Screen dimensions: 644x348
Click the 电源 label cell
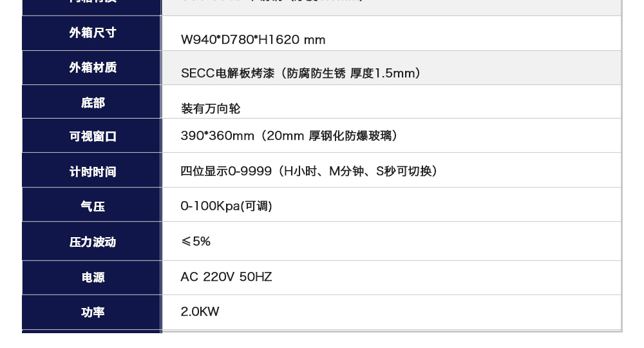pyautogui.click(x=92, y=277)
